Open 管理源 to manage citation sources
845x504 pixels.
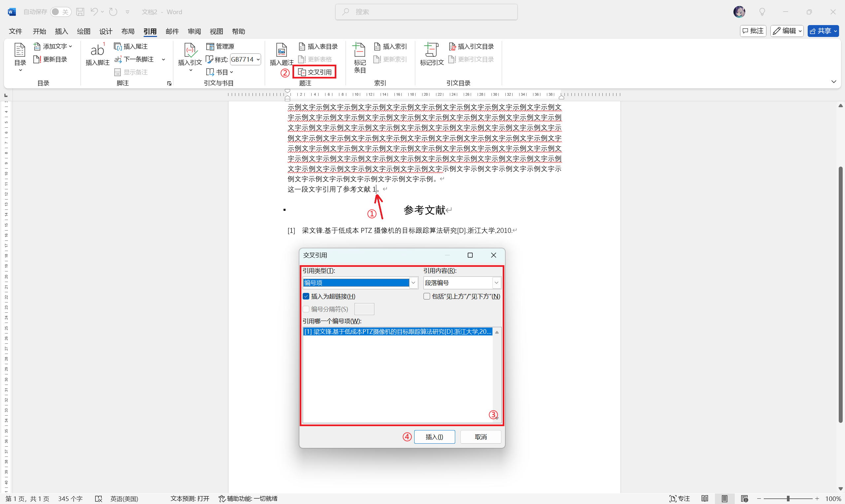pos(220,46)
